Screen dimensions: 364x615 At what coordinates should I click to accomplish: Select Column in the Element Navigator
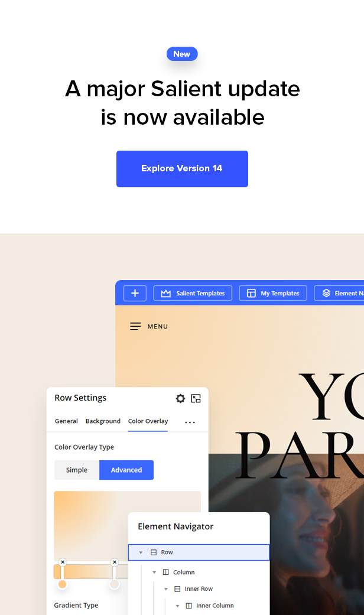point(184,572)
